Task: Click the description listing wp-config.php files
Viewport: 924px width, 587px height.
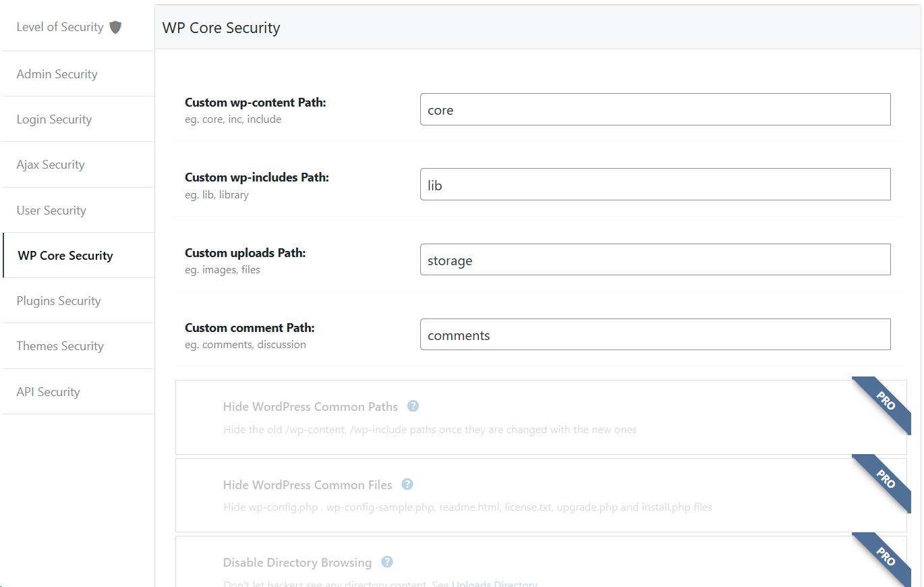Action: click(x=468, y=507)
